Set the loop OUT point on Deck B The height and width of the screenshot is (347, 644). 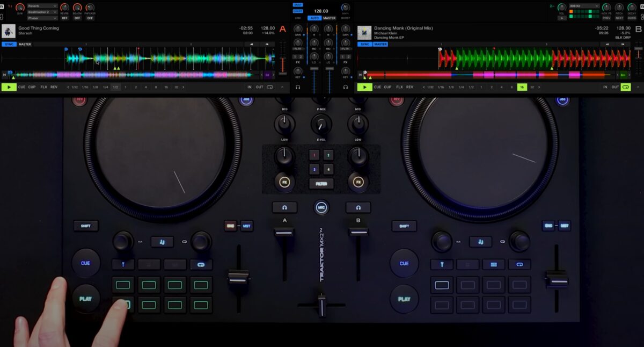point(615,87)
